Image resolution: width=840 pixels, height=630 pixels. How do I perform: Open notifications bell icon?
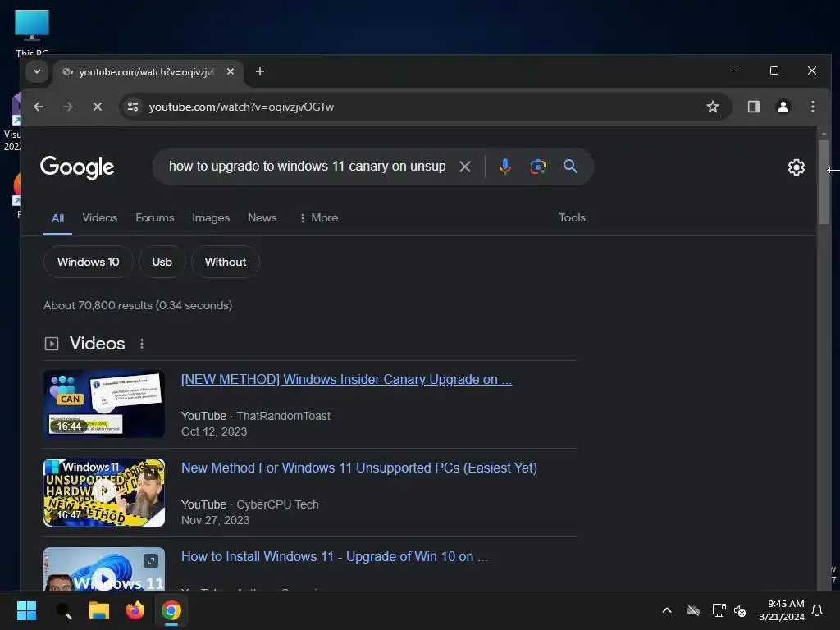[817, 610]
